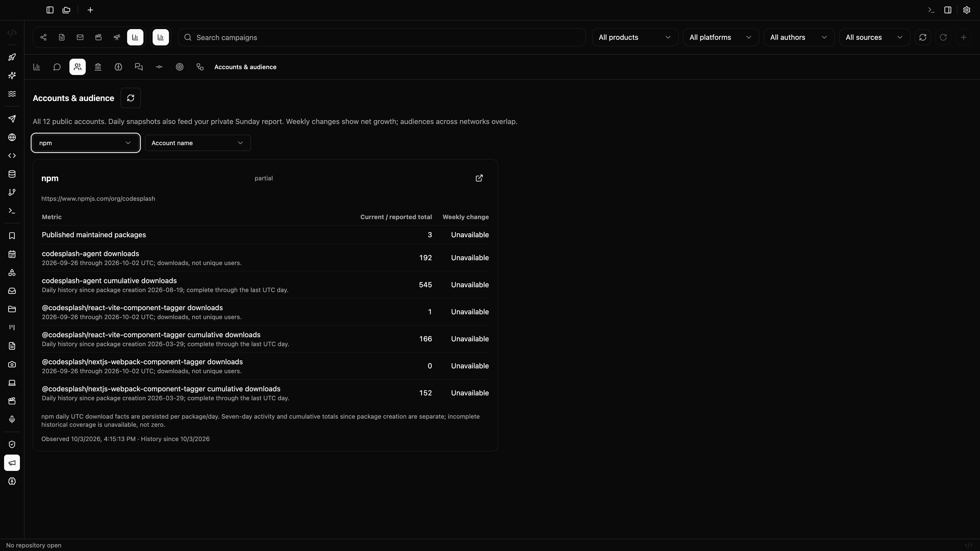Open npm account external link
The width and height of the screenshot is (980, 551).
[x=479, y=178]
